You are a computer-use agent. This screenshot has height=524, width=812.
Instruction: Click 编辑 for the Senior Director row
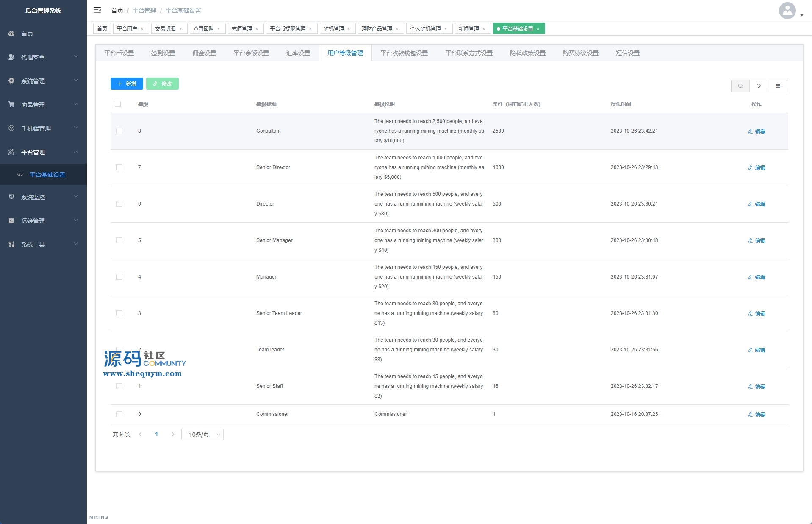click(757, 168)
